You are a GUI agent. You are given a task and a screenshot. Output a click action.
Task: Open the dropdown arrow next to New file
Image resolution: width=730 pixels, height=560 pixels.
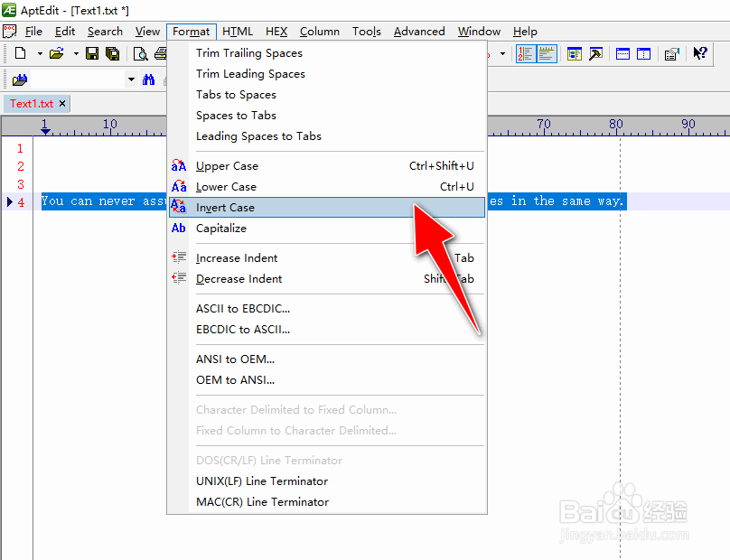coord(40,53)
